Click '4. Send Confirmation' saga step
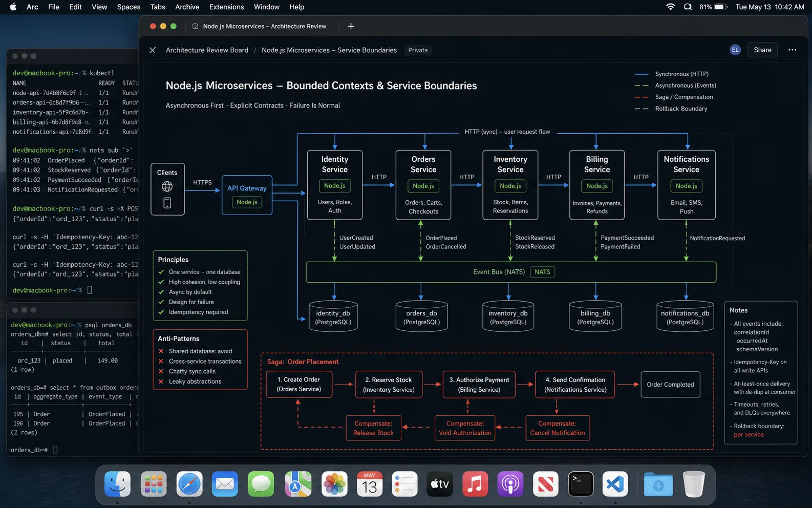Image resolution: width=812 pixels, height=508 pixels. (x=575, y=385)
